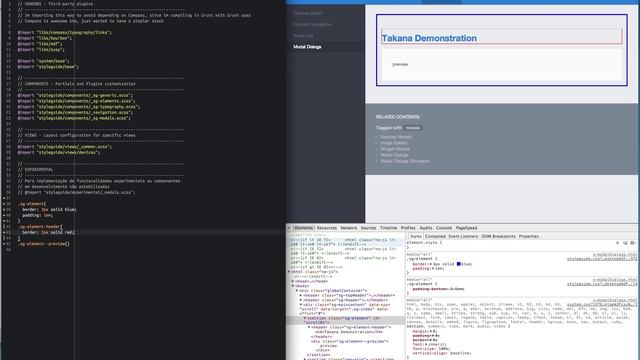Open the Event Listeners sidebar tab
The width and height of the screenshot is (640, 360).
[463, 236]
